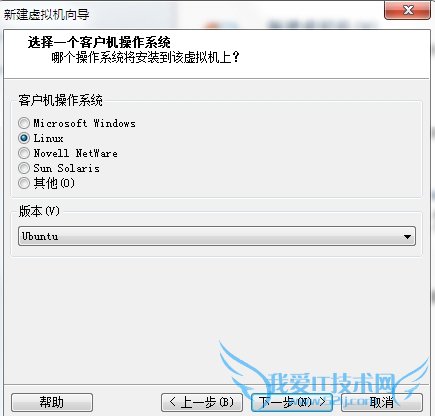Select the Microsoft Windows radio button circle

pos(24,123)
